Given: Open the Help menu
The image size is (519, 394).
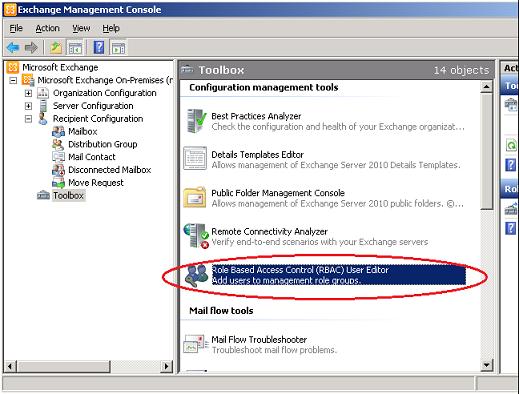Looking at the screenshot, I should click(111, 28).
